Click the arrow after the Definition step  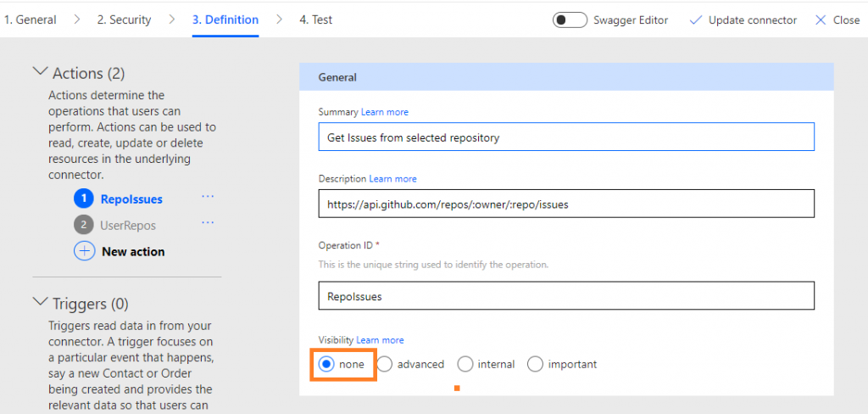(x=280, y=20)
